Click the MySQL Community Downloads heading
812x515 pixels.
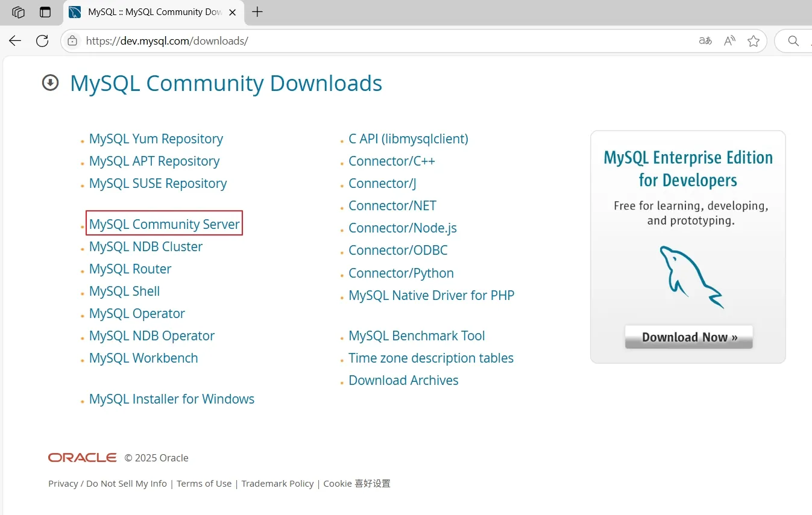coord(226,83)
